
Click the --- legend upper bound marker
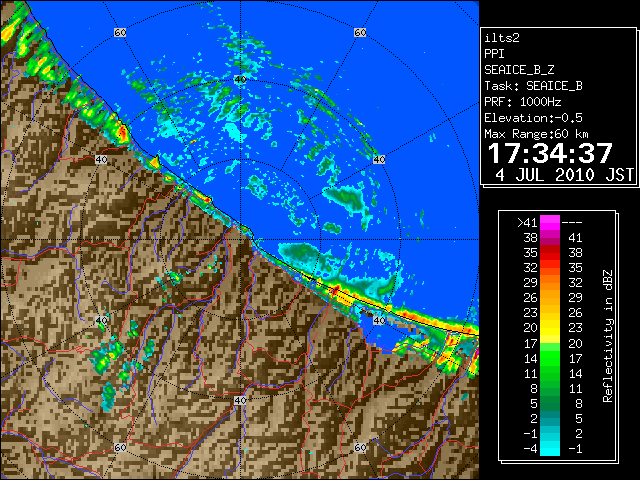[x=572, y=223]
